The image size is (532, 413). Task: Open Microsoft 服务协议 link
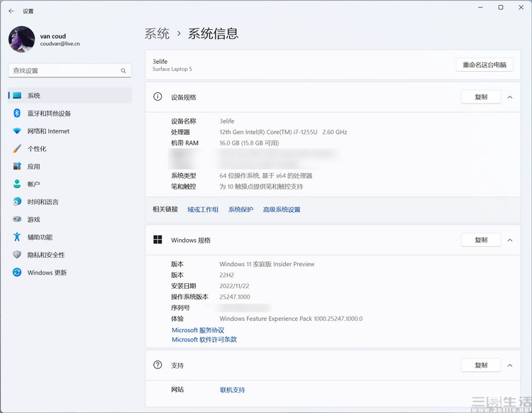(198, 330)
